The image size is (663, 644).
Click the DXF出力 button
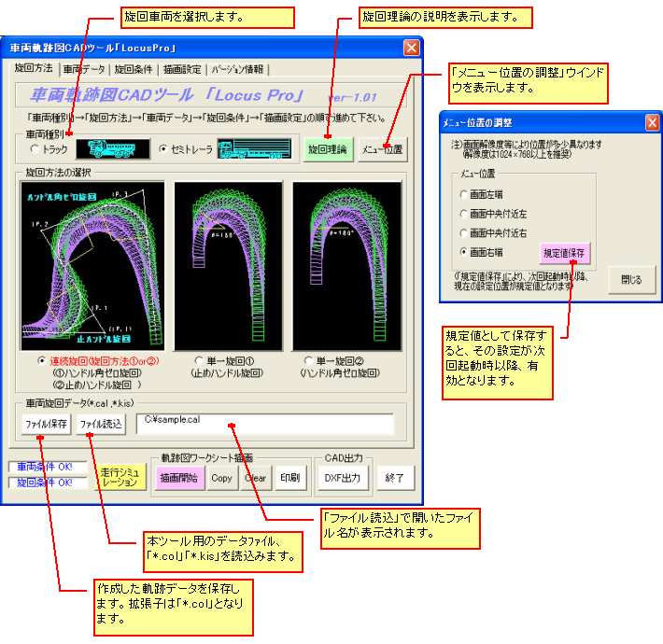343,478
